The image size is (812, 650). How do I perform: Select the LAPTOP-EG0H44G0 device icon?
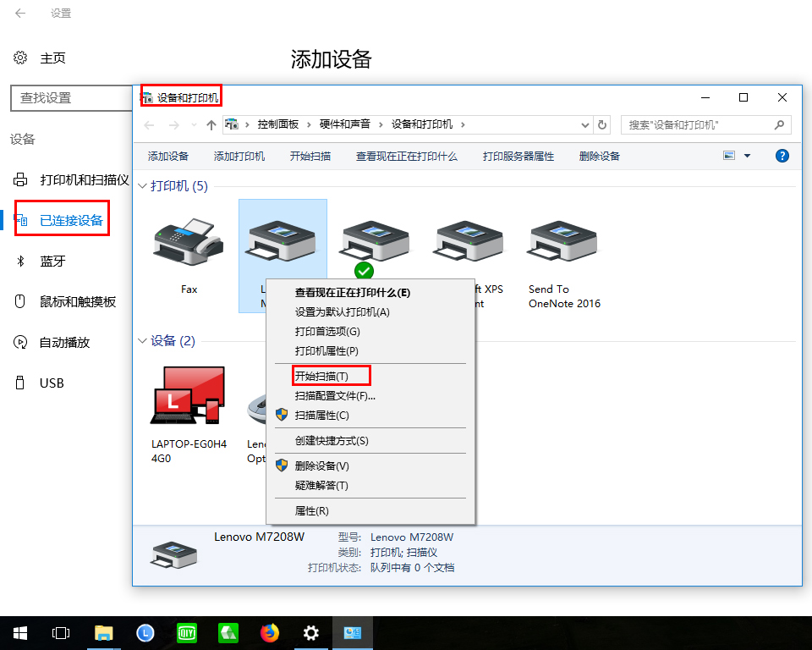point(189,395)
